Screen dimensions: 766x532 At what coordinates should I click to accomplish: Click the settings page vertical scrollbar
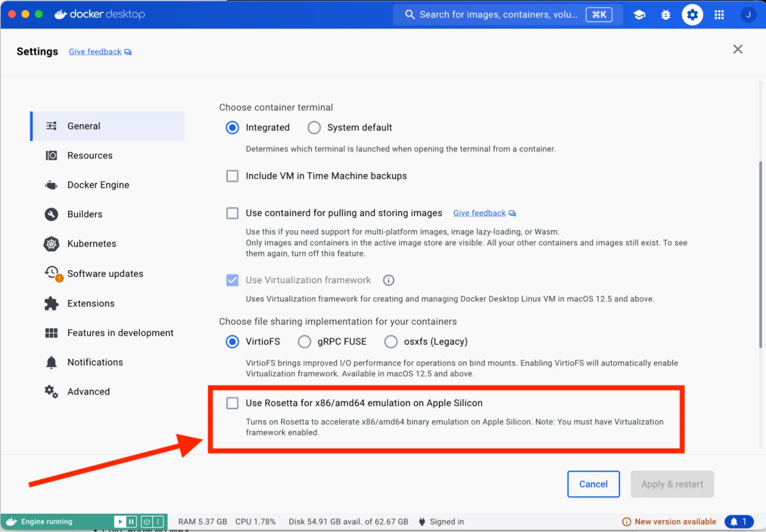761,254
